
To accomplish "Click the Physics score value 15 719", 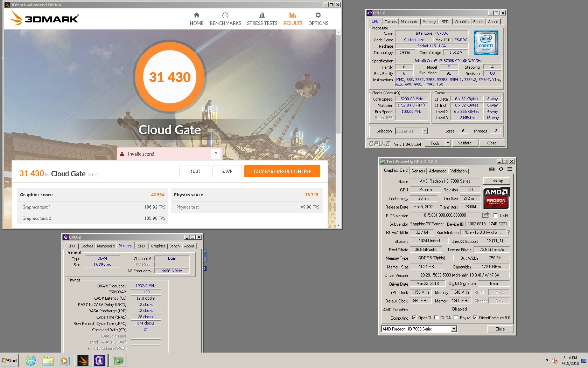I will click(311, 195).
